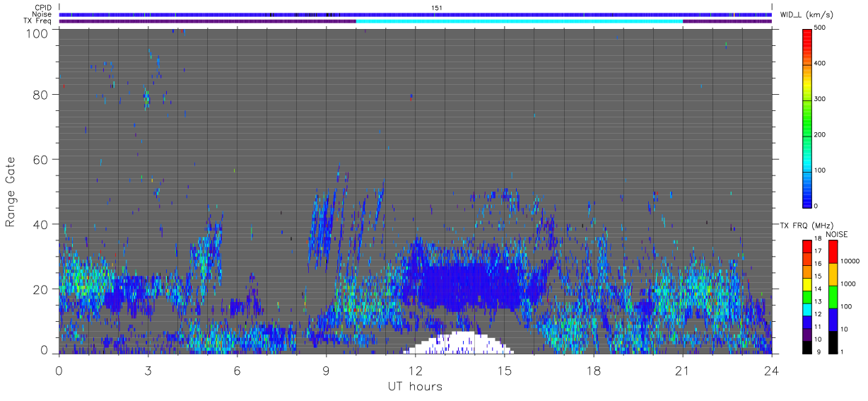Screen dimensions: 868x401
Task: Click the 18 label on TX FRQ legend
Action: pos(818,240)
